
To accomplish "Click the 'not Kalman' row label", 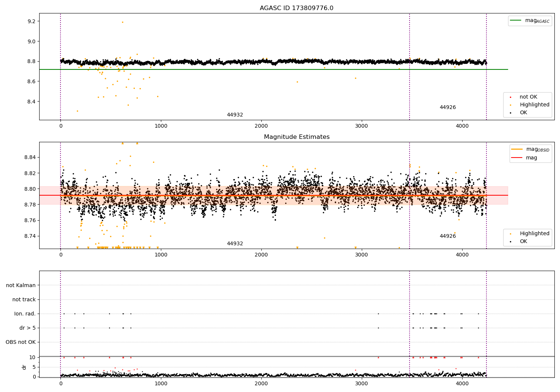I will [x=21, y=286].
